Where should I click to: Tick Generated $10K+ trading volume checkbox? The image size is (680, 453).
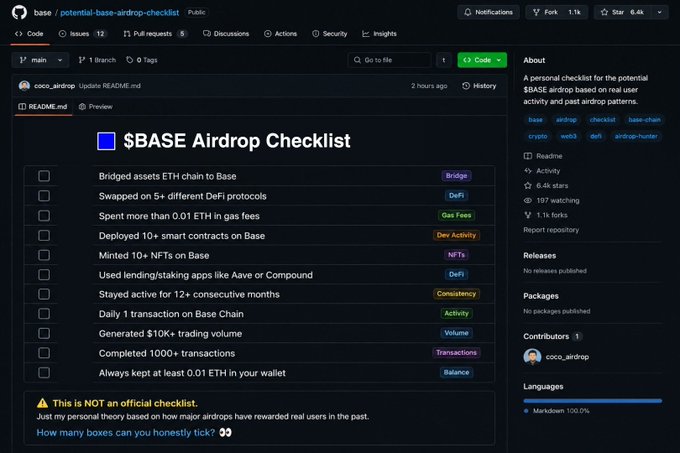[x=44, y=333]
